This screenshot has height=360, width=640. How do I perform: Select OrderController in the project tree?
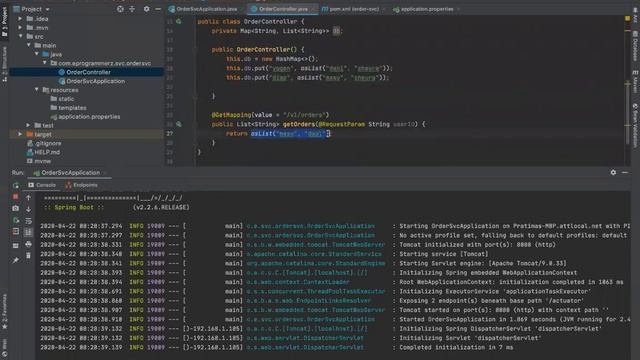(x=88, y=72)
